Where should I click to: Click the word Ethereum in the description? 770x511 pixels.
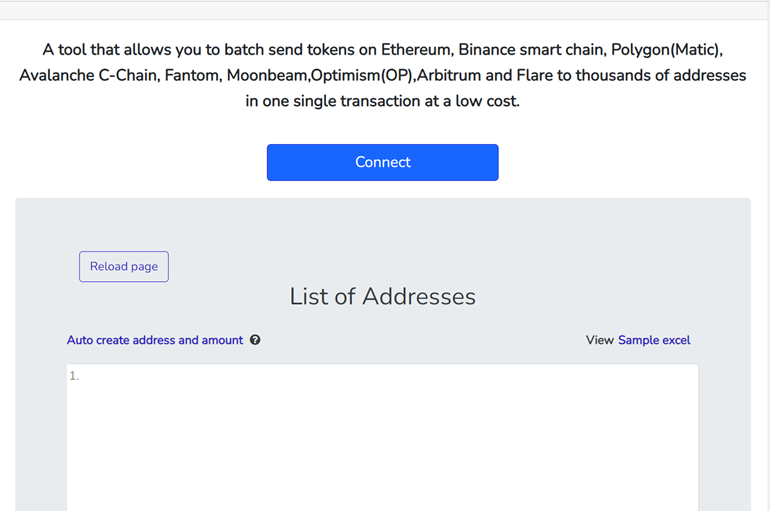(416, 50)
